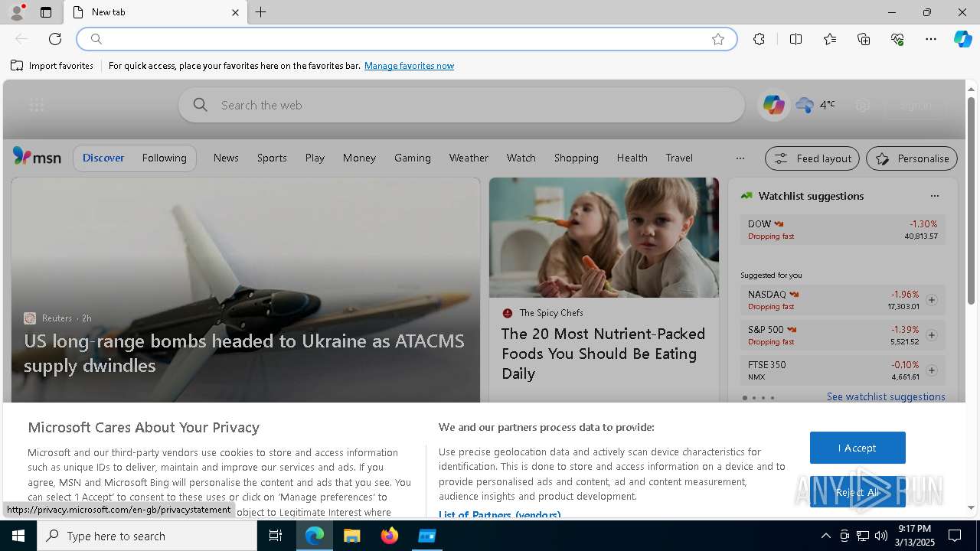The height and width of the screenshot is (551, 980).
Task: Show hidden system tray icons
Action: (x=825, y=536)
